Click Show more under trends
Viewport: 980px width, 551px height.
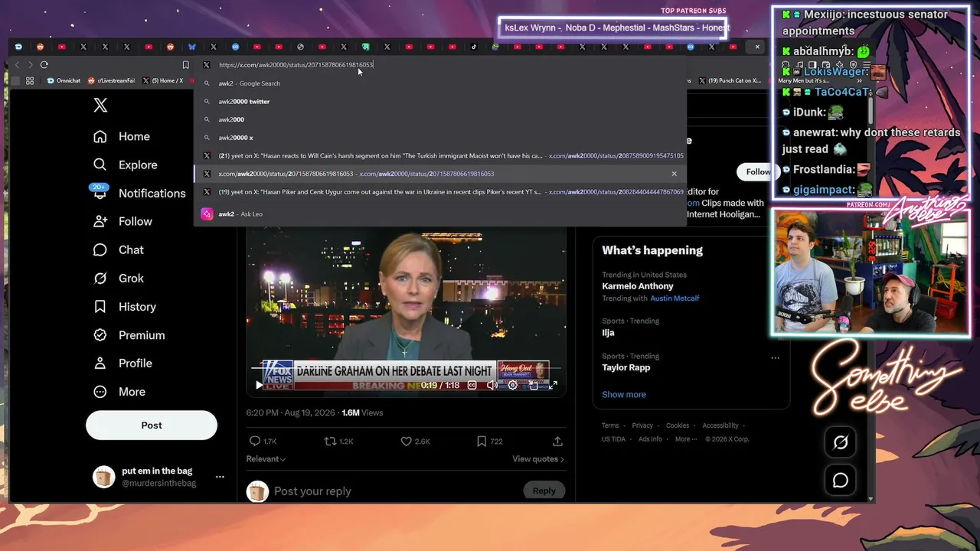point(623,394)
